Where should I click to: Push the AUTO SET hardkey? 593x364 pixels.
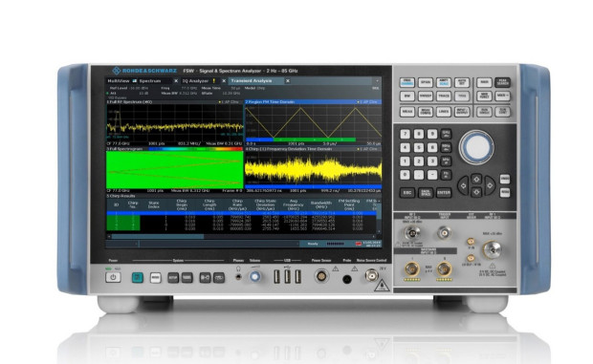[x=462, y=82]
